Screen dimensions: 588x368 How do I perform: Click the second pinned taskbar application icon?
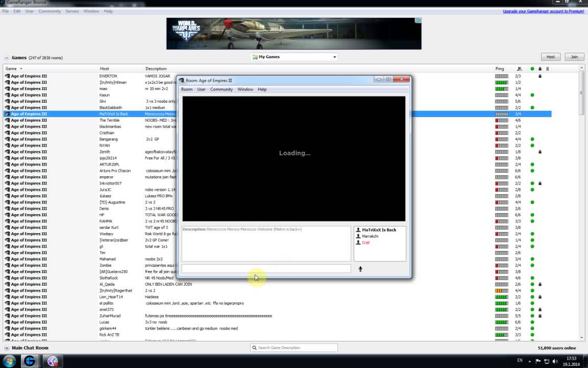click(x=53, y=361)
